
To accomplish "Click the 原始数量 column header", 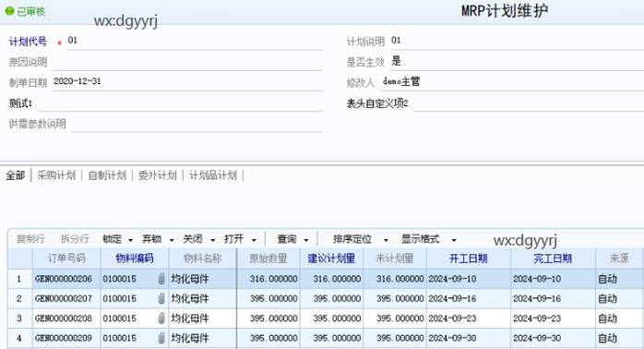I will point(268,259).
